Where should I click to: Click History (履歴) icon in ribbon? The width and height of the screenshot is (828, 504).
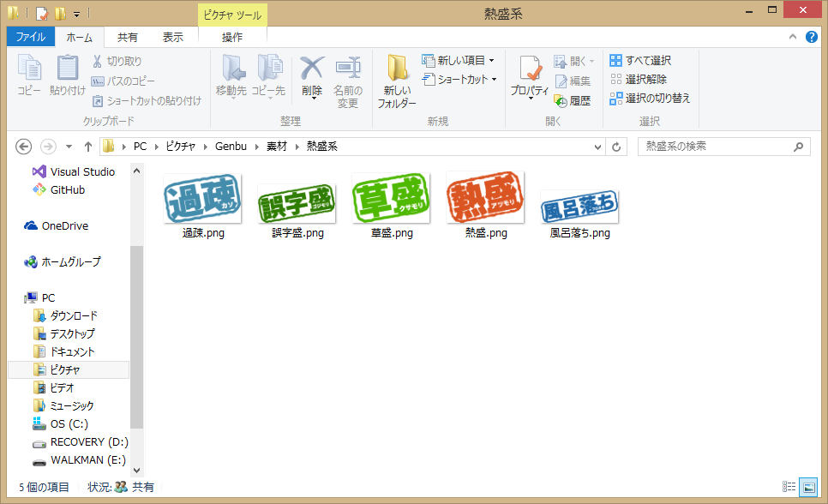(573, 100)
